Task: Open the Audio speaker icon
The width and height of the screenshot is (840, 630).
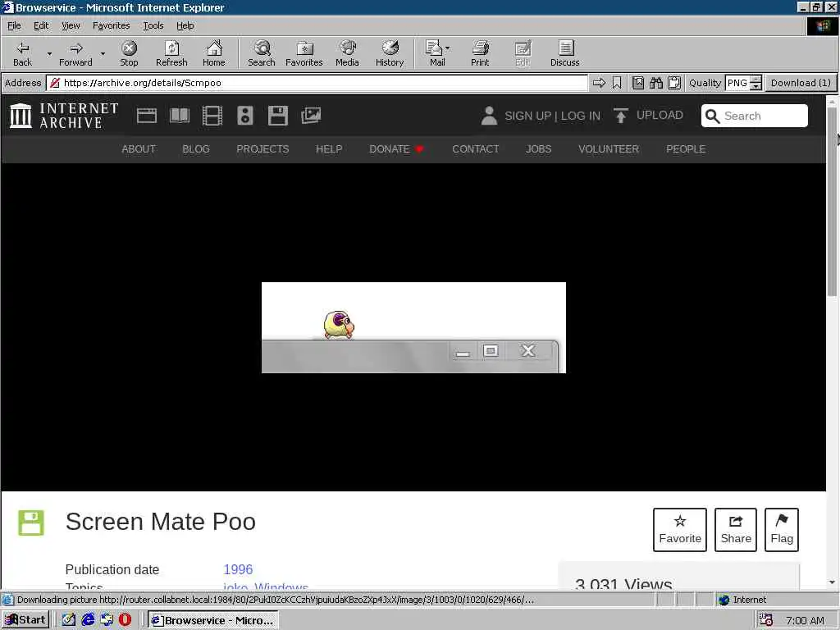Action: (244, 116)
